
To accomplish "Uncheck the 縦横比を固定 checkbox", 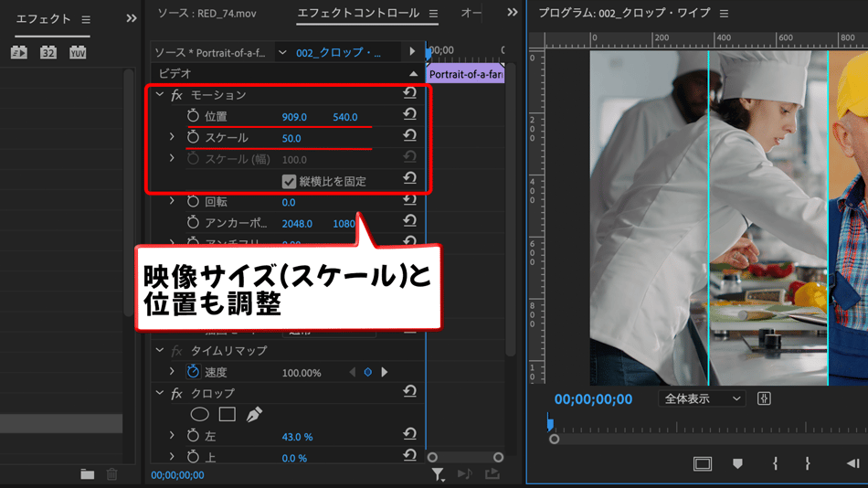I will 289,181.
